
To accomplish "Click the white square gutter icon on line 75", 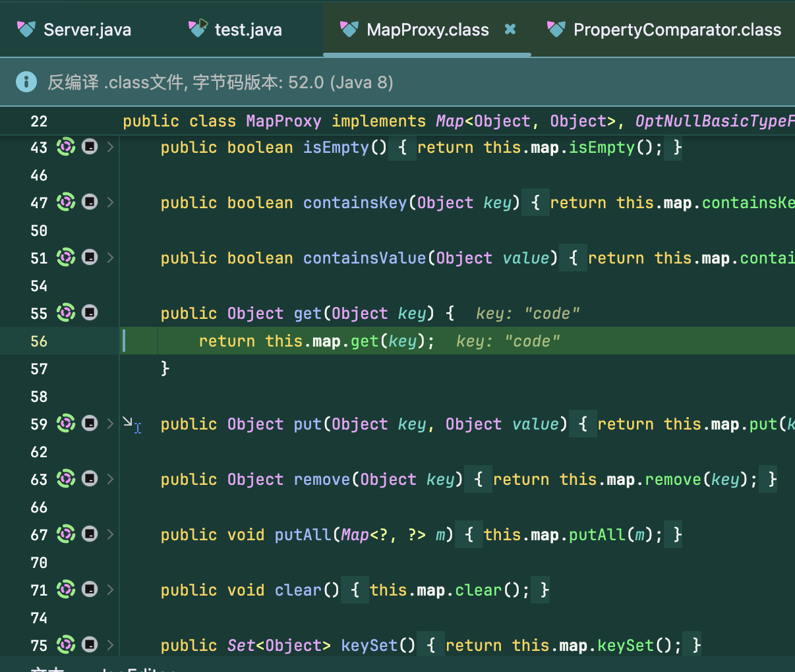I will click(x=90, y=644).
